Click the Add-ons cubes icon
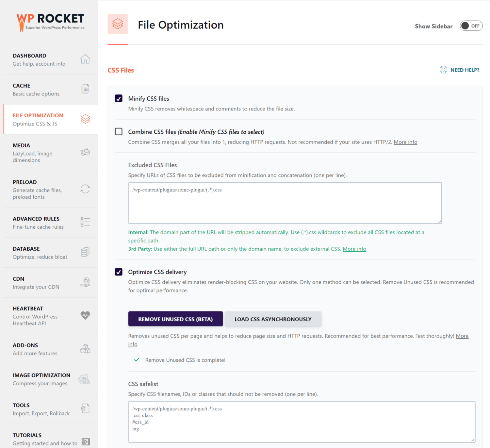This screenshot has width=490, height=448. [85, 349]
